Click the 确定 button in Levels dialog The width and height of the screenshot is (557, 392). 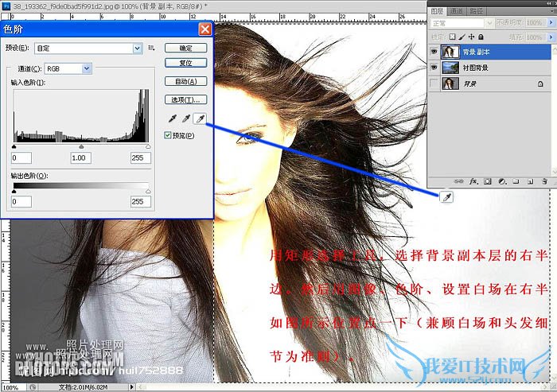(x=186, y=48)
